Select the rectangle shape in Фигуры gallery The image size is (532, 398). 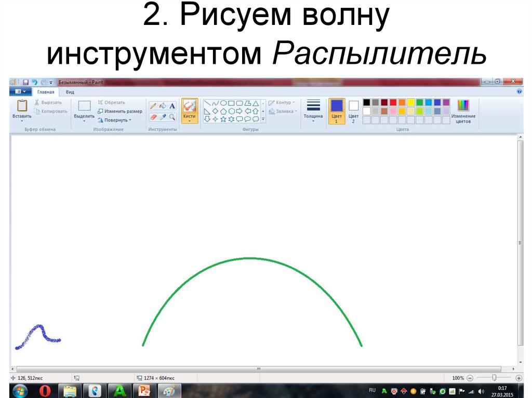230,103
